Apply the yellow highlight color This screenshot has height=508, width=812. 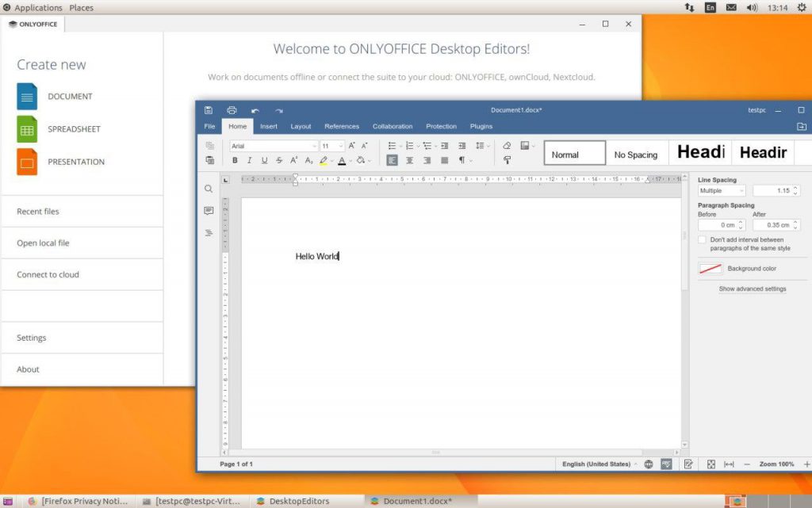(324, 161)
